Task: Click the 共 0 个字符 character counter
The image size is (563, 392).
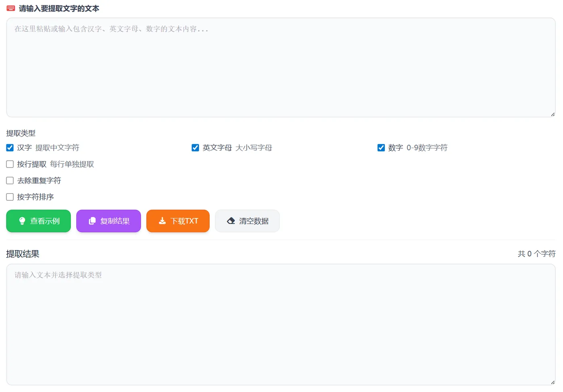Action: click(x=536, y=253)
